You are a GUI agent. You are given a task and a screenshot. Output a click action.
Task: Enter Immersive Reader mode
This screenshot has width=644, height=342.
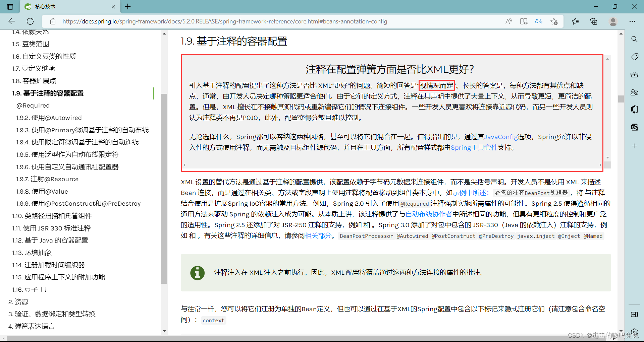pos(524,21)
